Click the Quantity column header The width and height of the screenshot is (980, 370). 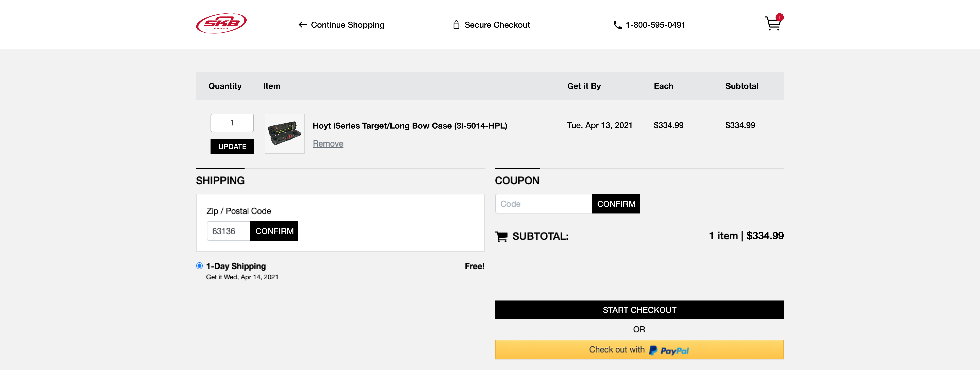[225, 86]
